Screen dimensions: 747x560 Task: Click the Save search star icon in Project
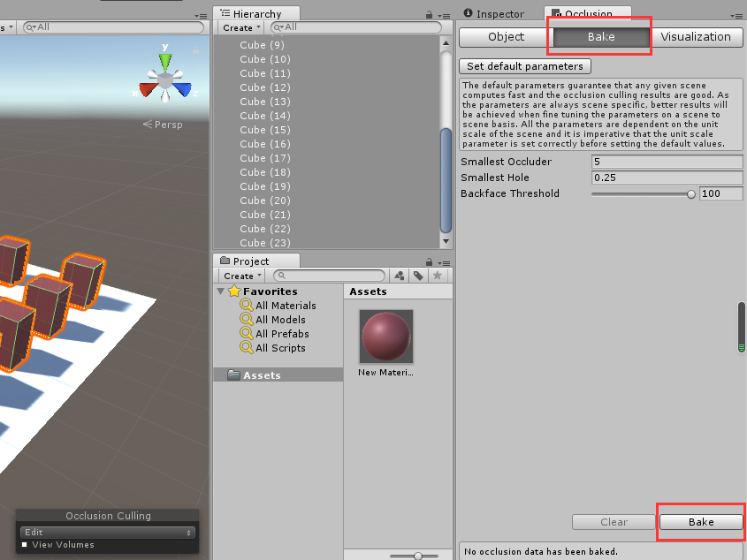pyautogui.click(x=438, y=276)
